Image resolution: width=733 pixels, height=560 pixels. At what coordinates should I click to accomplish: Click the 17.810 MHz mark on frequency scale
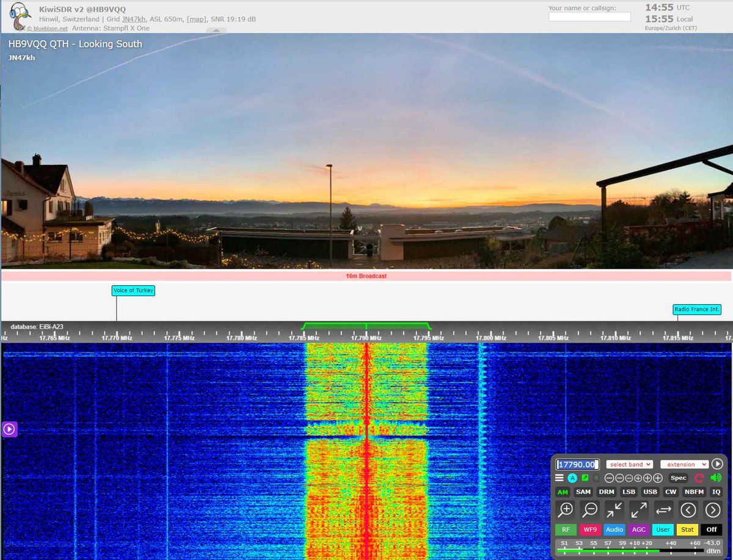(x=616, y=338)
